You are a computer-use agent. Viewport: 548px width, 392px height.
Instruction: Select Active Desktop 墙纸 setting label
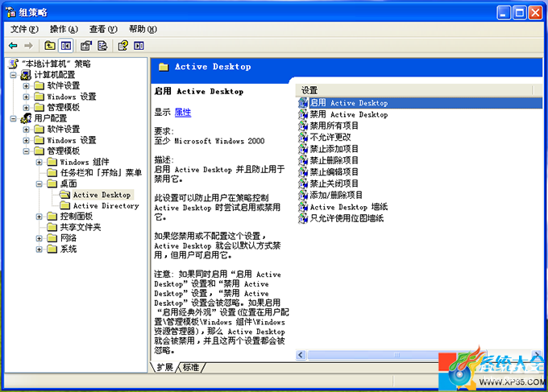tap(349, 207)
